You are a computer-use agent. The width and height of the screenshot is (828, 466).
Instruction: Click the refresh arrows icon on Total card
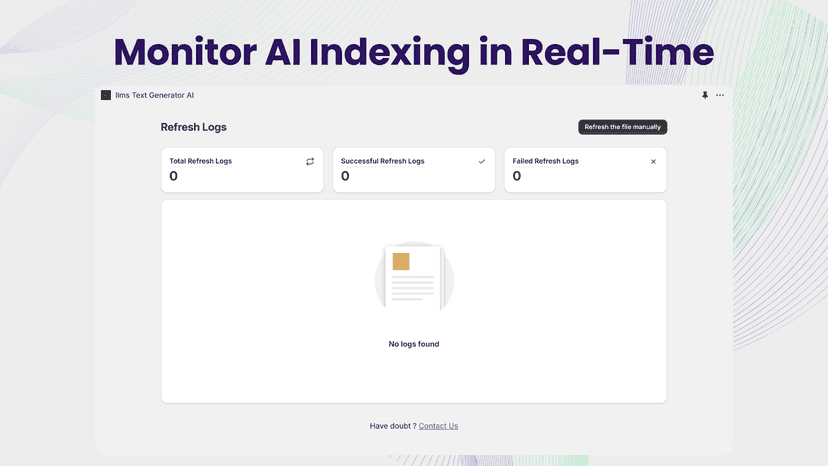click(x=310, y=162)
